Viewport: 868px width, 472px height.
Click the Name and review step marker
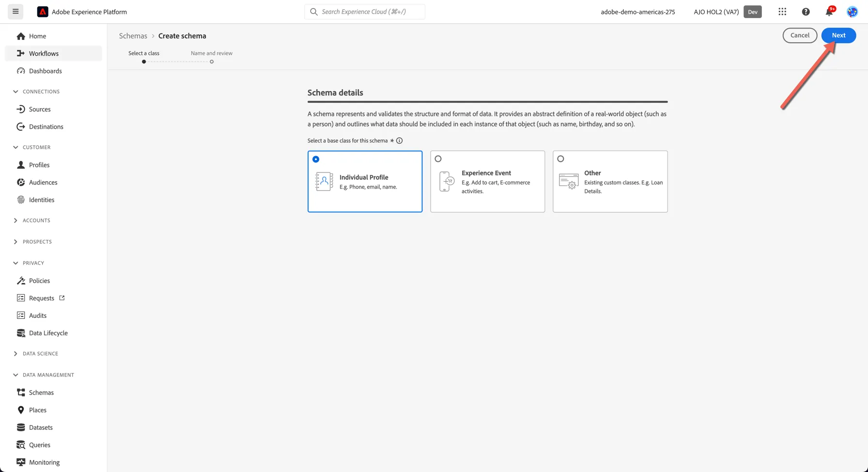212,62
